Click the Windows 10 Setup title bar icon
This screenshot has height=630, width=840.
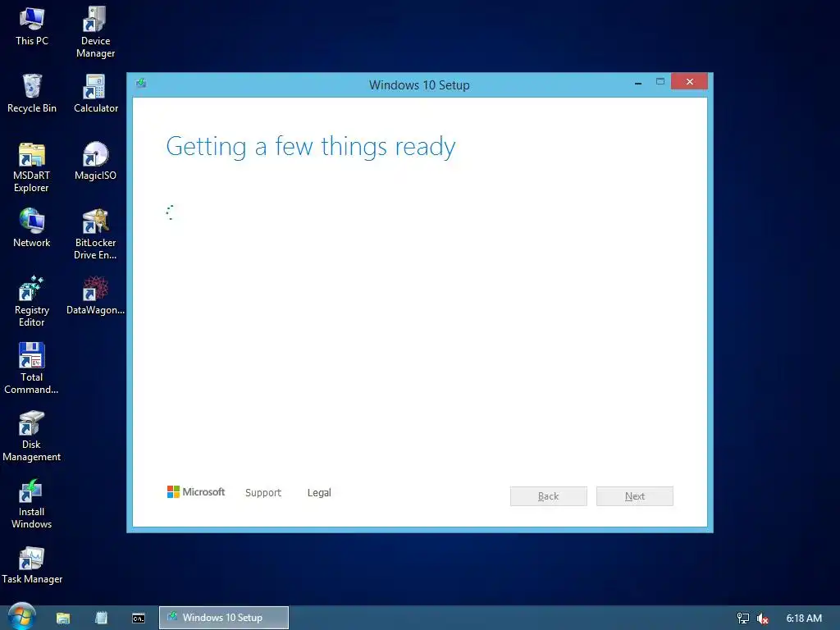(141, 83)
